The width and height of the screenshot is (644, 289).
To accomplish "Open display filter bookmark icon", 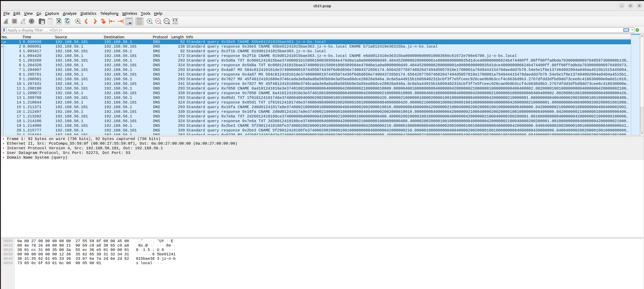I will click(4, 30).
